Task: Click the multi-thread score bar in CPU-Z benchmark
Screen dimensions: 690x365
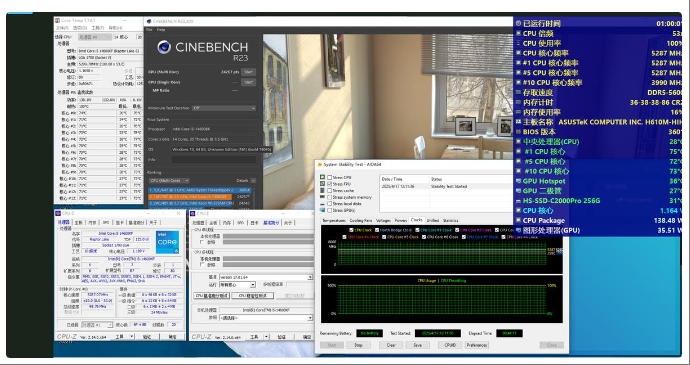Action: [x=268, y=259]
